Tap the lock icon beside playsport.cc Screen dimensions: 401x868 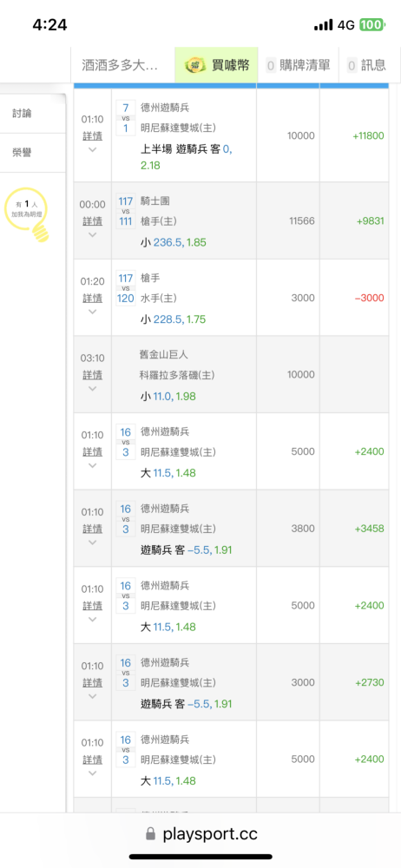coord(149,833)
